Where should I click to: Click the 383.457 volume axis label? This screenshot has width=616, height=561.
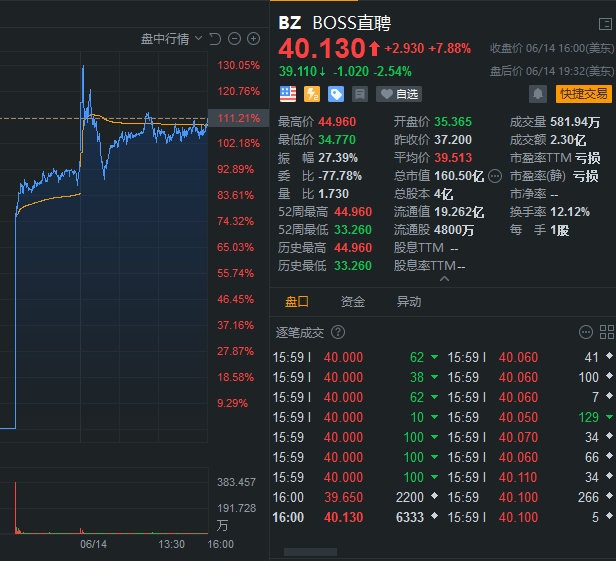click(236, 482)
